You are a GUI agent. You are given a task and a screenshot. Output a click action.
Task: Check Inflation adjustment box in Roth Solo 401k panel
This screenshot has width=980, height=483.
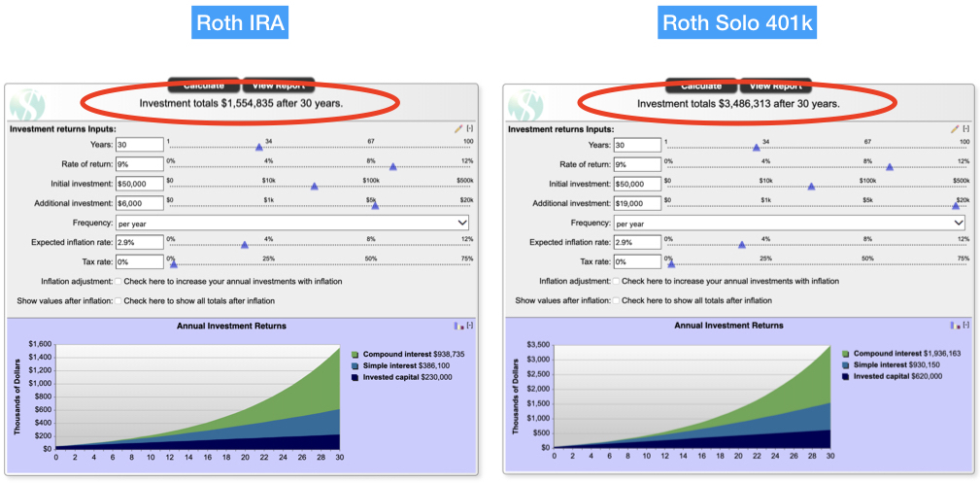click(x=616, y=282)
